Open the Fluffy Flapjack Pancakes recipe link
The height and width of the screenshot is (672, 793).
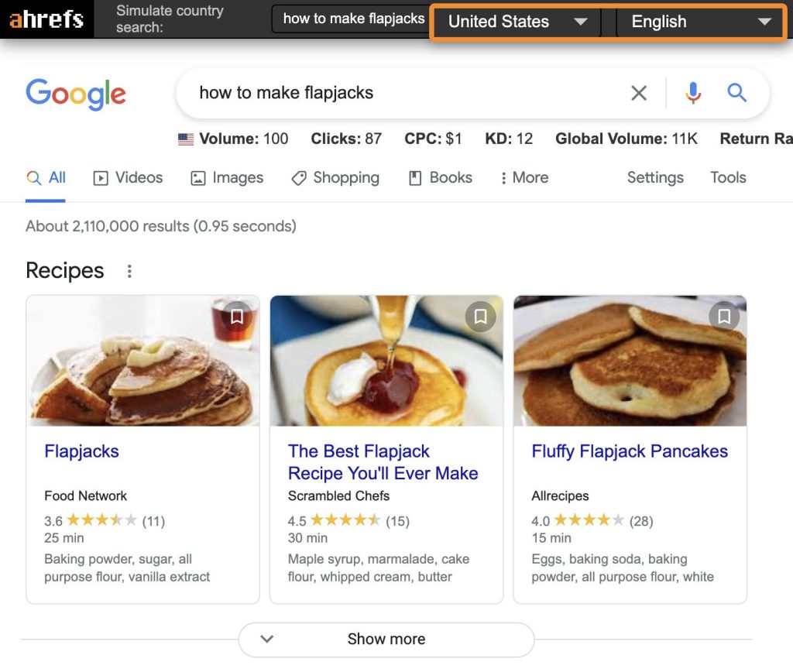click(x=630, y=451)
